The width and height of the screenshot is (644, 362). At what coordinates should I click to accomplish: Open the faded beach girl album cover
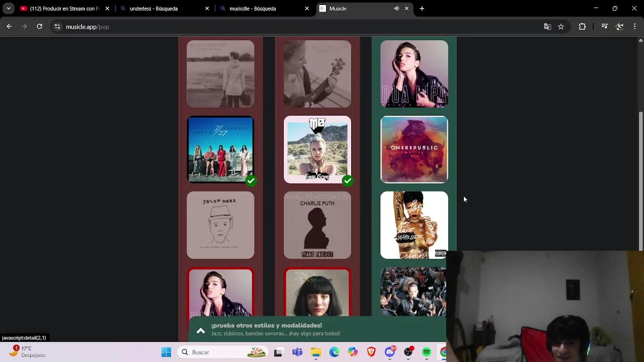pyautogui.click(x=220, y=74)
